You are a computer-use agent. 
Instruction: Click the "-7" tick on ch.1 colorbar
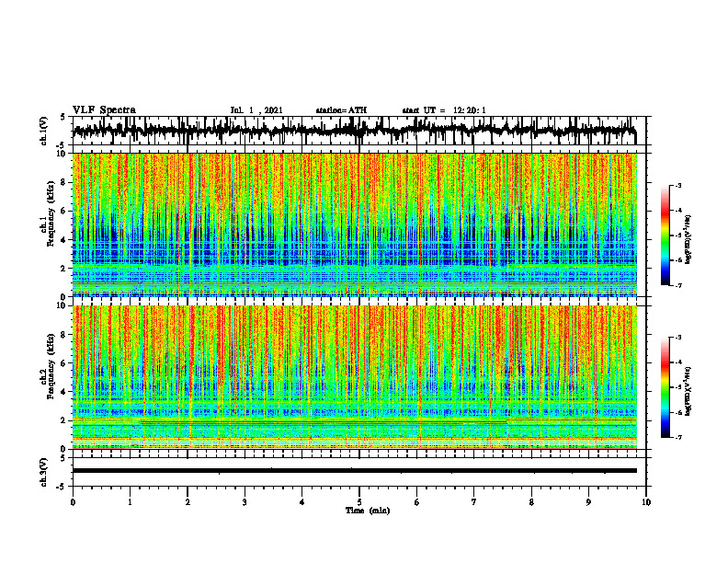tap(678, 286)
